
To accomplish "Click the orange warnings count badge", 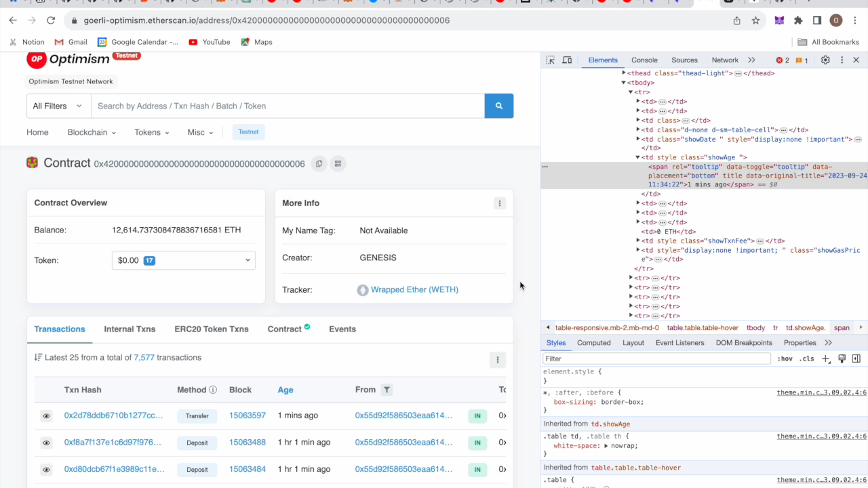I will coord(802,60).
